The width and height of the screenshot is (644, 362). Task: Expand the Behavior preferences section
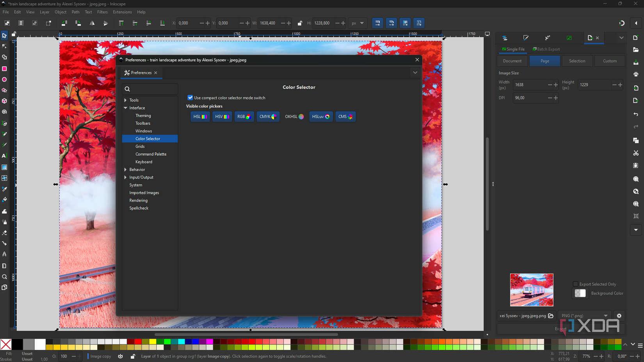tap(125, 170)
